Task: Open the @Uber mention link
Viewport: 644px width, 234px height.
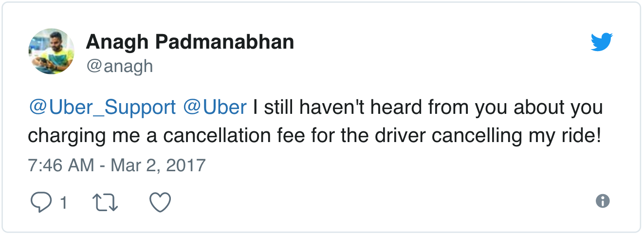Action: click(215, 108)
